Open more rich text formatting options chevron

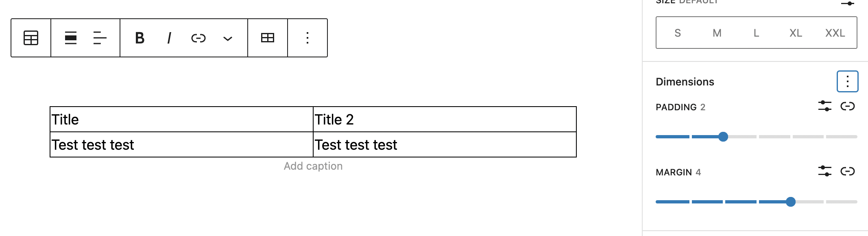coord(228,38)
